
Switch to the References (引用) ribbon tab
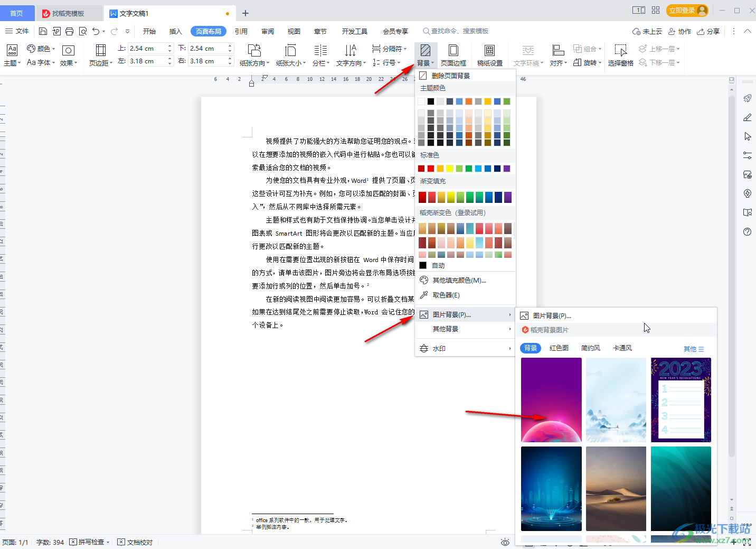tap(241, 31)
